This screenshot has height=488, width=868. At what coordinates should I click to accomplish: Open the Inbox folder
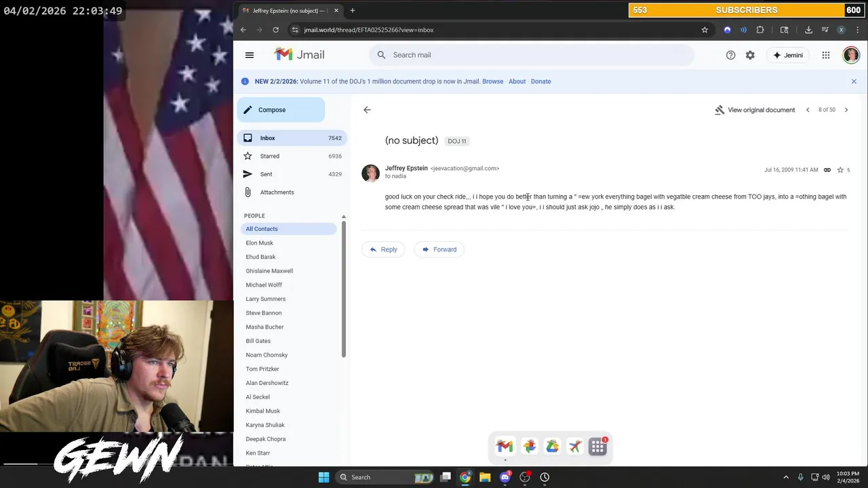pos(292,138)
